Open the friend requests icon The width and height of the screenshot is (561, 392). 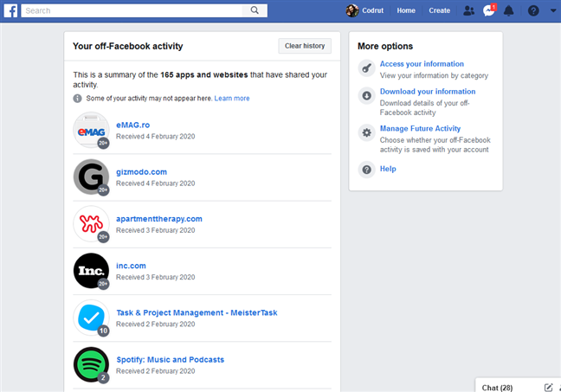(468, 10)
